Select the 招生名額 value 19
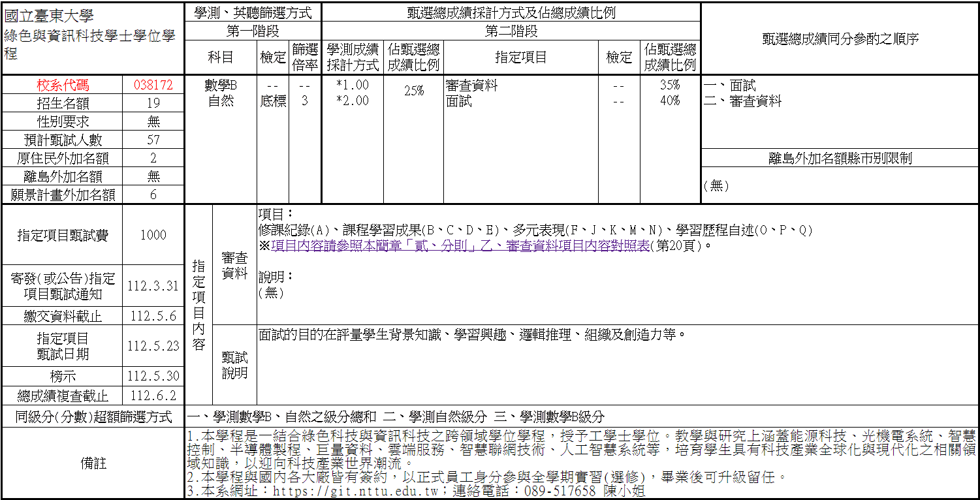 153,103
